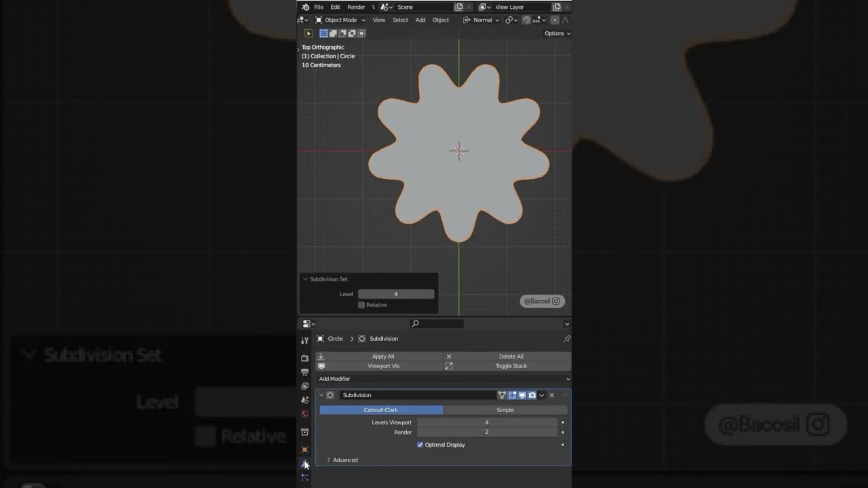Open the Object properties tab icon
Viewport: 868px width, 488px height.
click(x=305, y=449)
